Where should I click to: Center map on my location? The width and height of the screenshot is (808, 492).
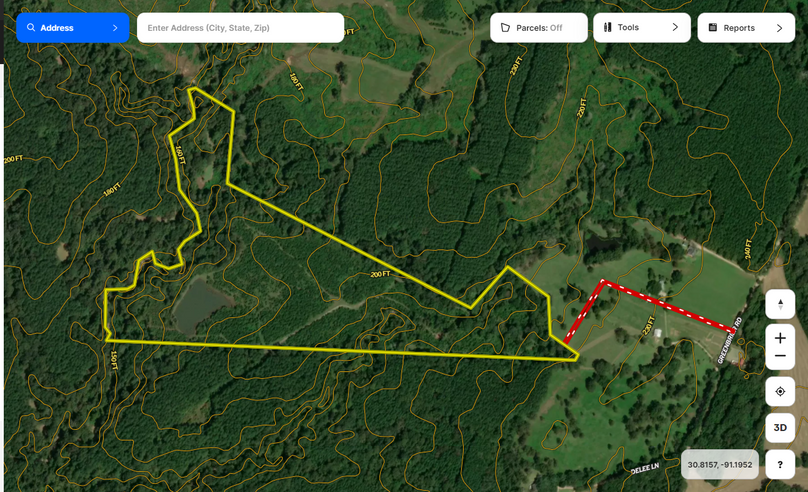pyautogui.click(x=780, y=392)
